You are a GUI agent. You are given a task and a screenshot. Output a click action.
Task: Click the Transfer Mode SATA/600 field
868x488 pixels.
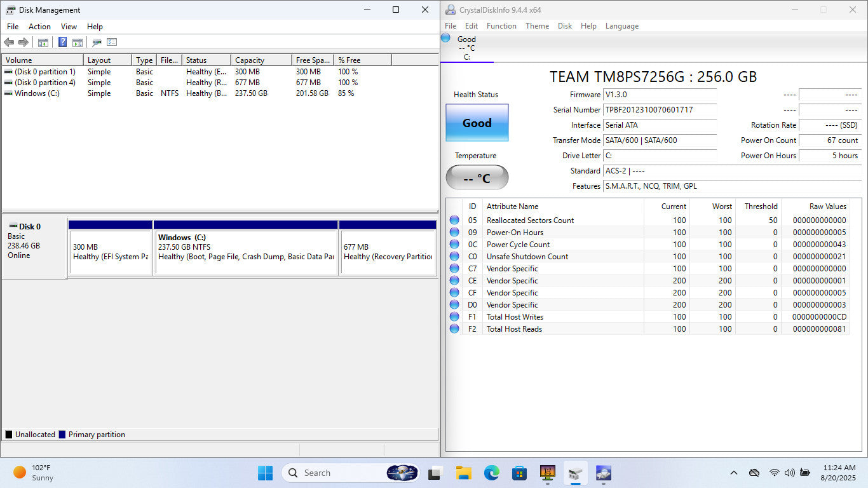660,140
